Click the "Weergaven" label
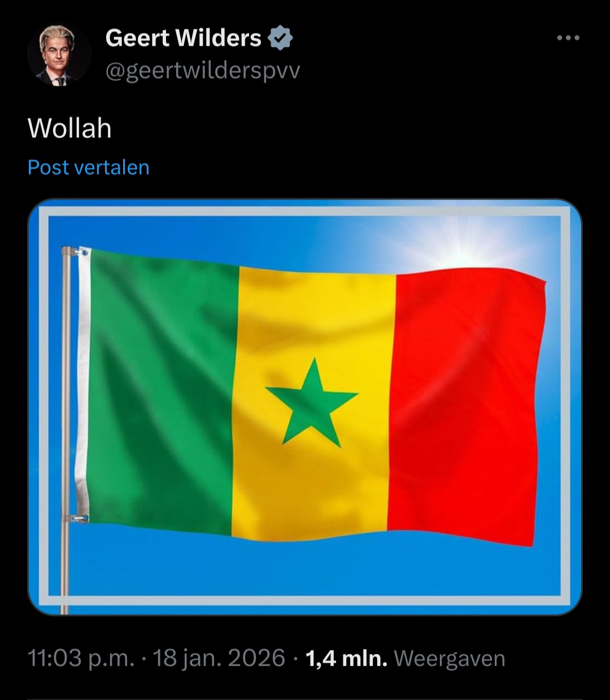 450,659
